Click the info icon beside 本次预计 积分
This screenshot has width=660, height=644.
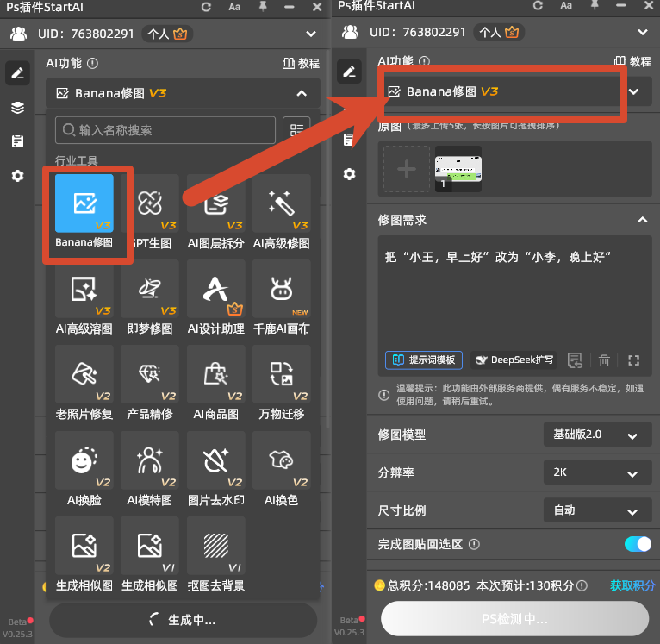tap(582, 585)
